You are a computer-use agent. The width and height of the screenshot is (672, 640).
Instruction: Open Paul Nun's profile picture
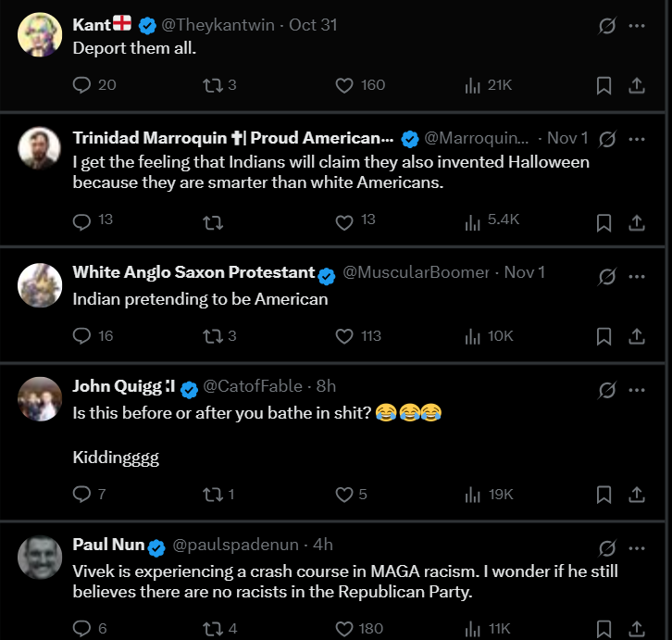click(40, 556)
